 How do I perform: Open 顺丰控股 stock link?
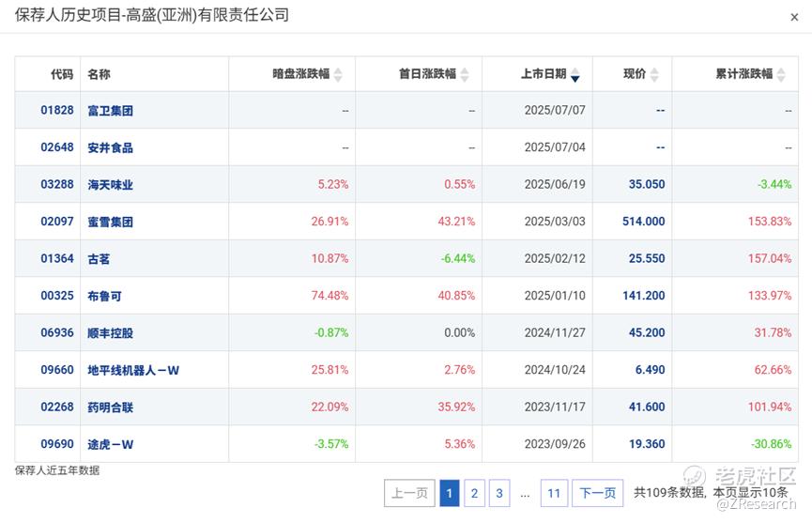pyautogui.click(x=111, y=333)
